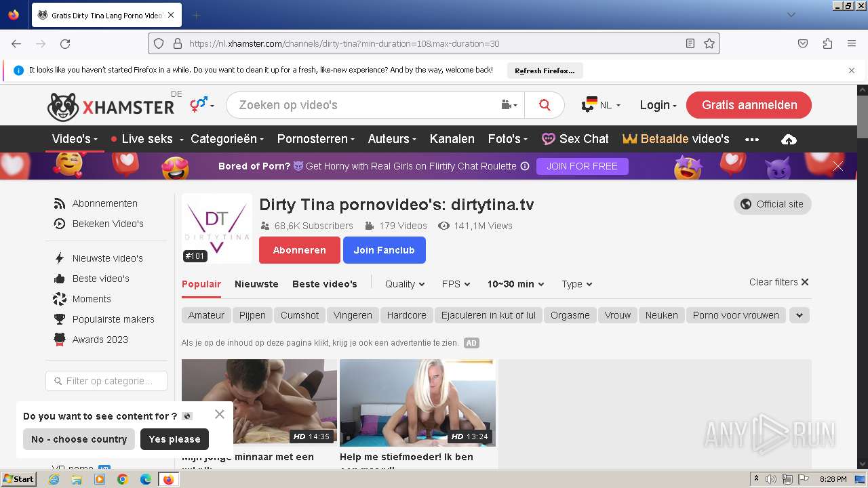Image resolution: width=868 pixels, height=488 pixels.
Task: Toggle reader view icon in address bar
Action: (690, 43)
